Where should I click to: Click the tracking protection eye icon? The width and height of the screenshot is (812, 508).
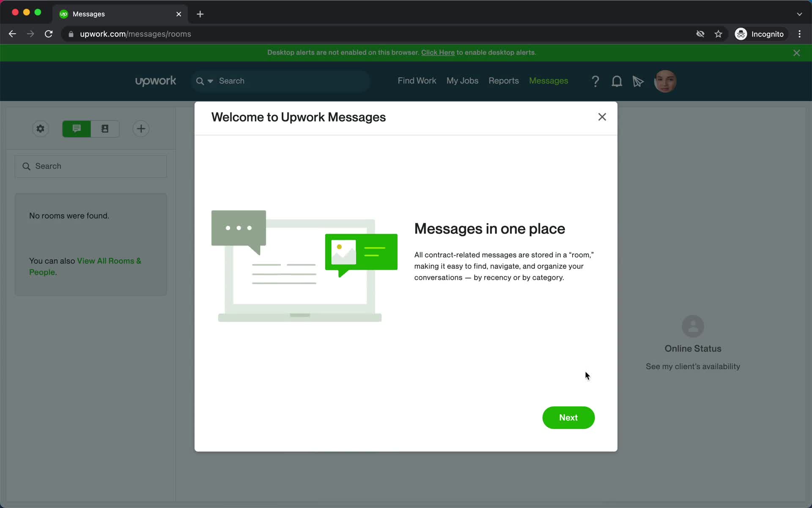pos(700,34)
